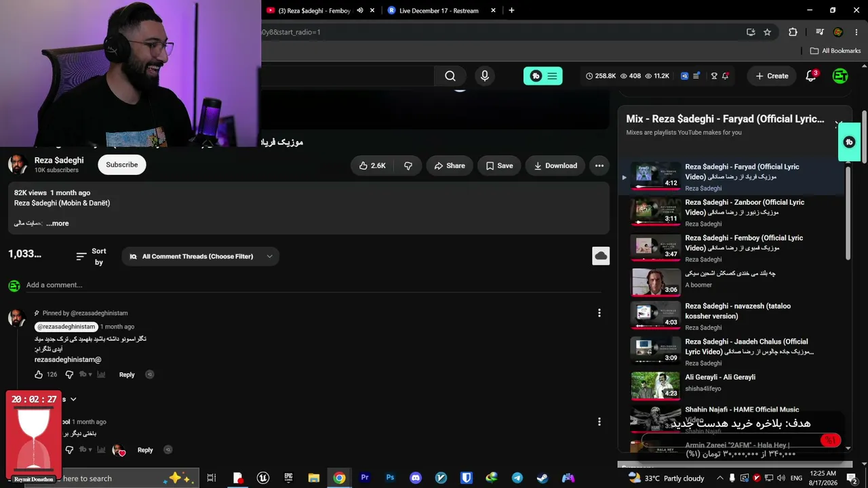The height and width of the screenshot is (488, 868).
Task: Open File Explorer from the taskbar
Action: [314, 478]
